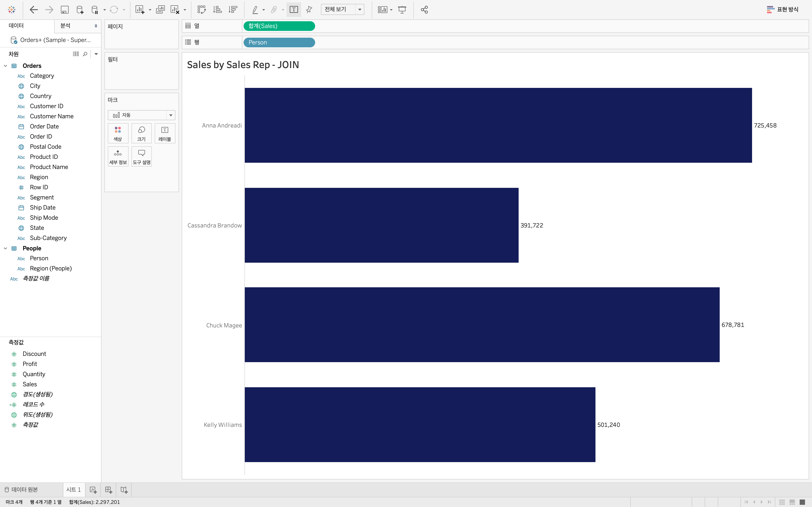Click the Undo back arrow
This screenshot has width=812, height=507.
(34, 10)
